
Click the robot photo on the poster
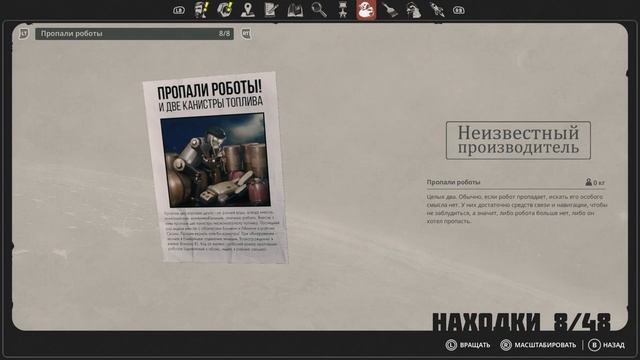[215, 160]
